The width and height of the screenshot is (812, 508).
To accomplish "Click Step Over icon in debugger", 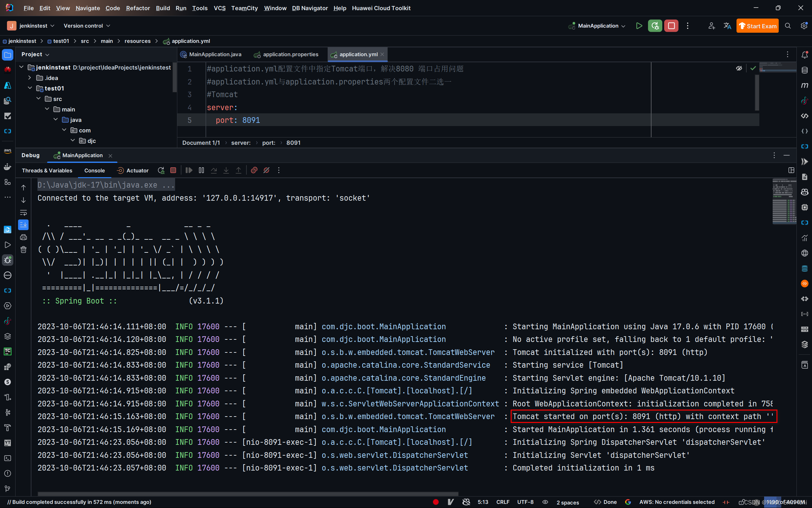I will tap(214, 170).
